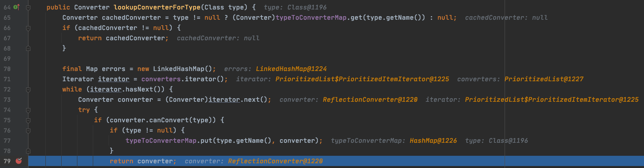This screenshot has height=168, width=644.
Task: Click the underlined iterator variable on line 71
Action: coord(114,79)
